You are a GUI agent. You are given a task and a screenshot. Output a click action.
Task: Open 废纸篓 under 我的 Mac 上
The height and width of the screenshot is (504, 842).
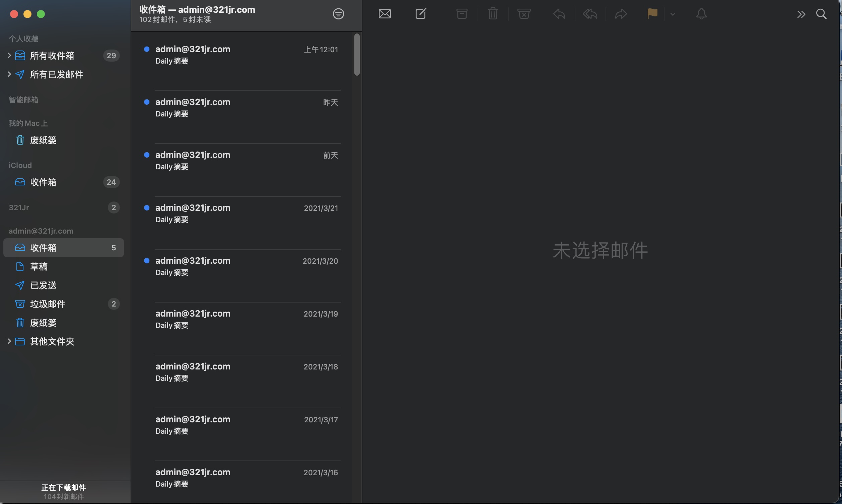[x=64, y=140]
